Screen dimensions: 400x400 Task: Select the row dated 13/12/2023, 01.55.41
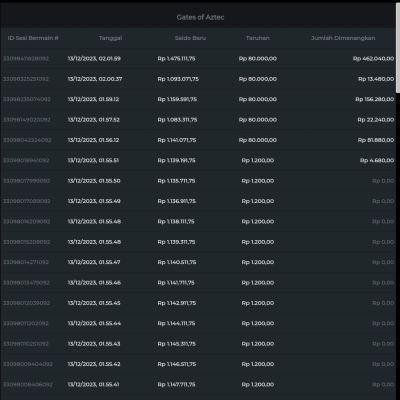[x=198, y=384]
